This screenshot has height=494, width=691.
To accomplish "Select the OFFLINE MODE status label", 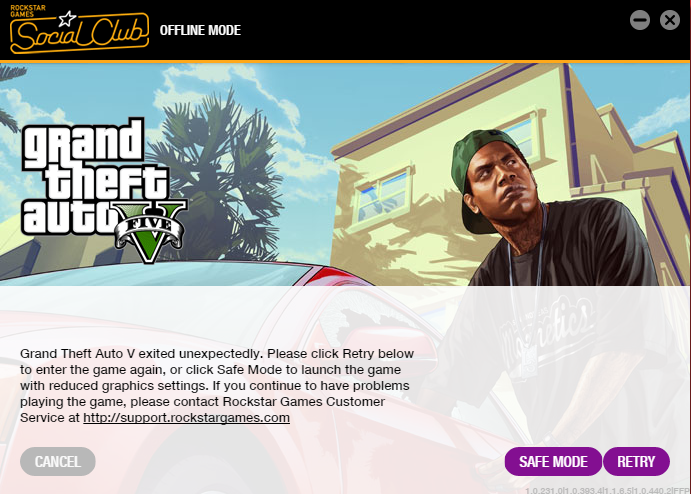I will [200, 30].
